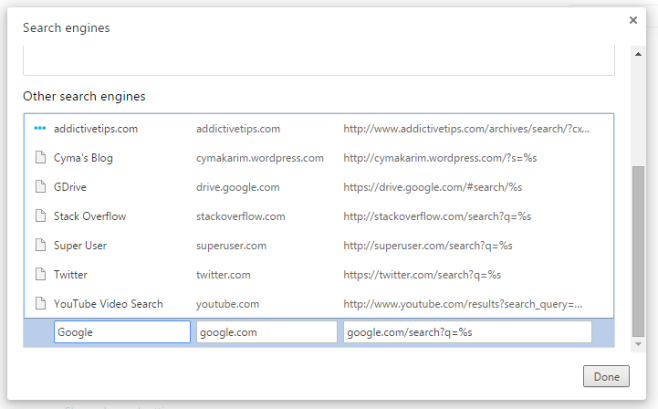Viewport: 658px width, 409px height.
Task: Click the cymakarim.wordpress.com/?s=%s URL
Action: 440,158
